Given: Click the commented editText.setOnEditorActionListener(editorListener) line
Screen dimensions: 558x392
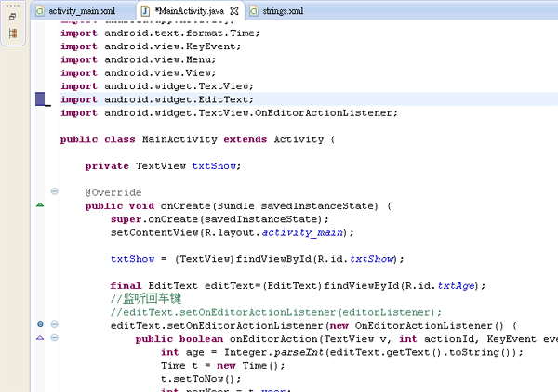Looking at the screenshot, I should point(276,312).
